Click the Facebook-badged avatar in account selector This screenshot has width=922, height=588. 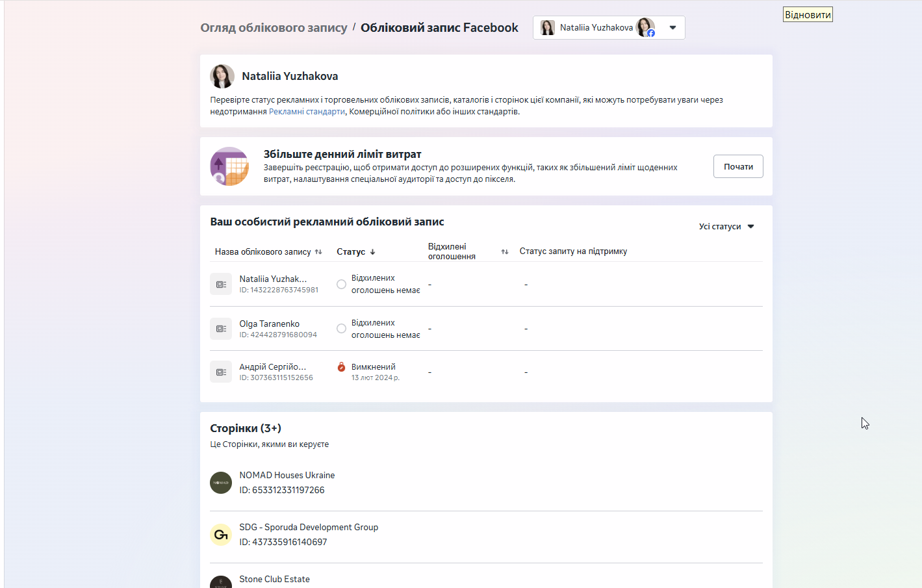[x=645, y=27]
